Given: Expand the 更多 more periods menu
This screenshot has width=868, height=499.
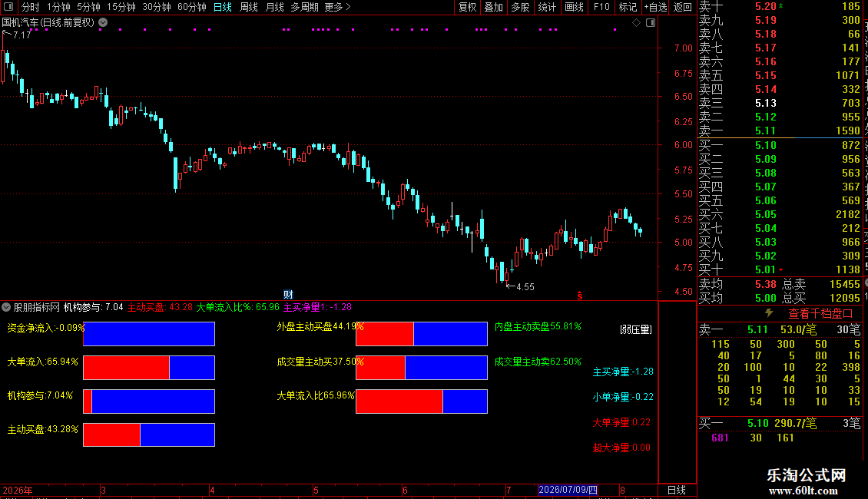Looking at the screenshot, I should click(338, 7).
